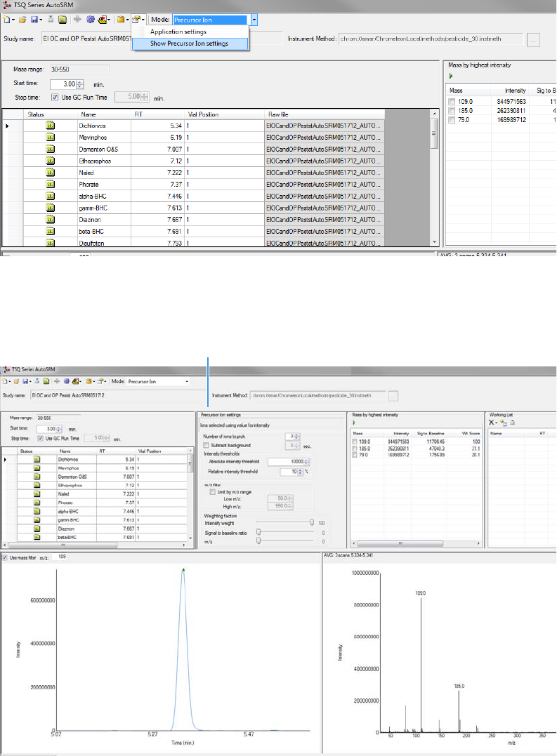Screen dimensions: 557x756
Task: Click Intensity weight slider handle
Action: pos(312,523)
